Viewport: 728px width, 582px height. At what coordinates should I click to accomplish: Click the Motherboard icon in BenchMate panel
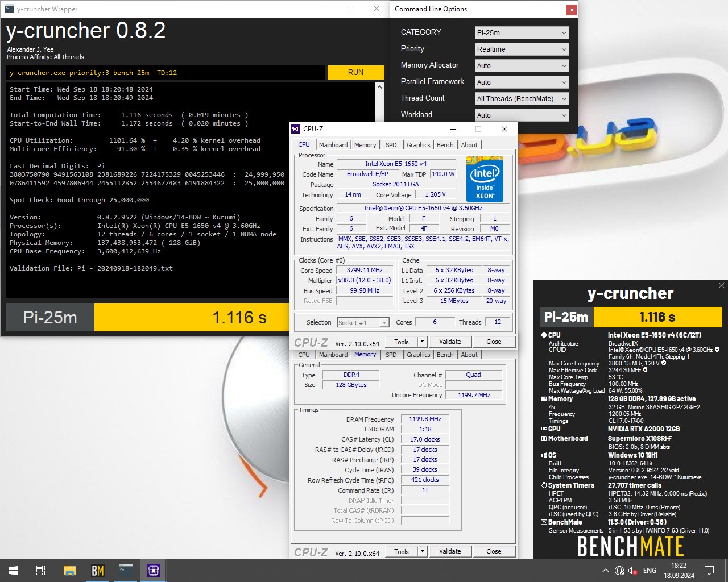pyautogui.click(x=544, y=439)
